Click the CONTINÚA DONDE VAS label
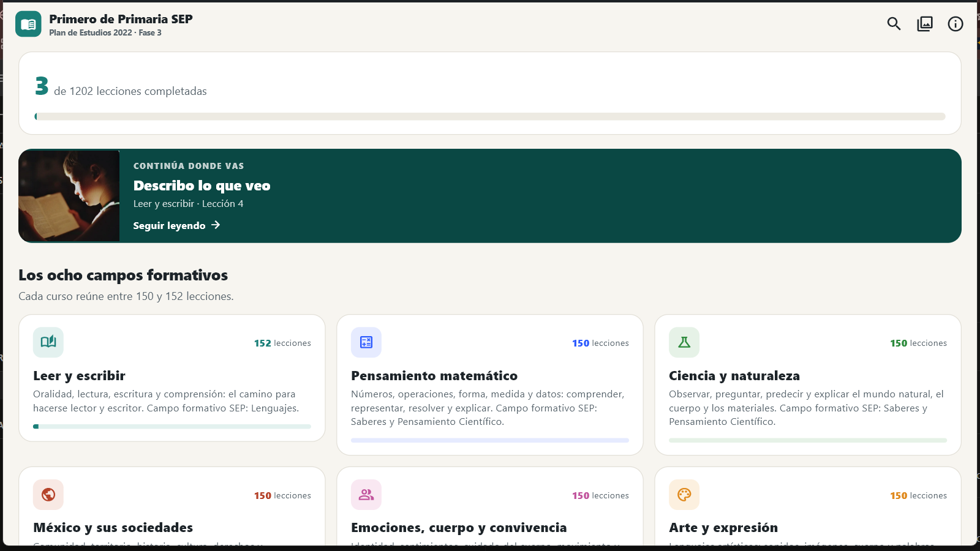 pos(189,166)
